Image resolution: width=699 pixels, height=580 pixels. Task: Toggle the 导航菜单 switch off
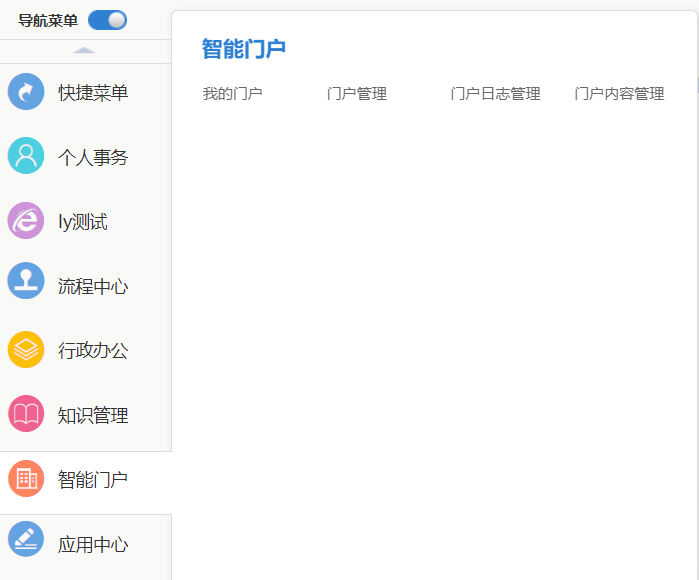[x=107, y=20]
